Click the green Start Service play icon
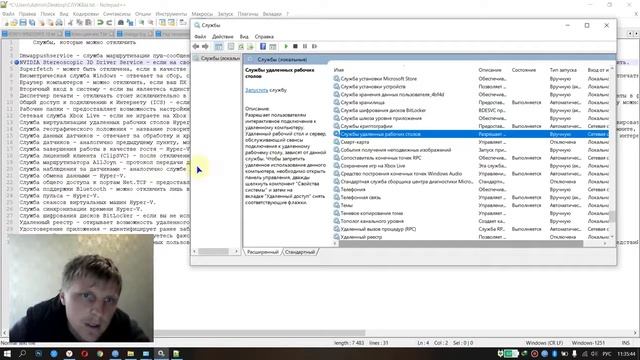Image resolution: width=640 pixels, height=360 pixels. (x=286, y=47)
